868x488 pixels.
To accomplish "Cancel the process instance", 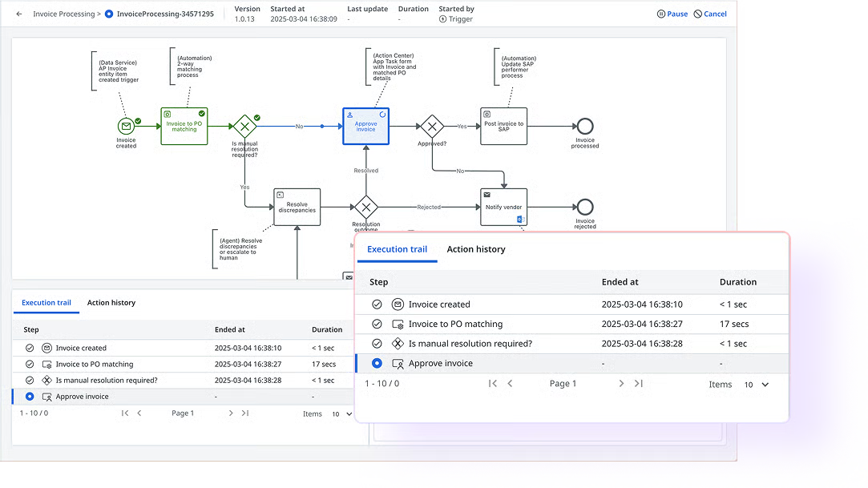I will click(x=710, y=14).
